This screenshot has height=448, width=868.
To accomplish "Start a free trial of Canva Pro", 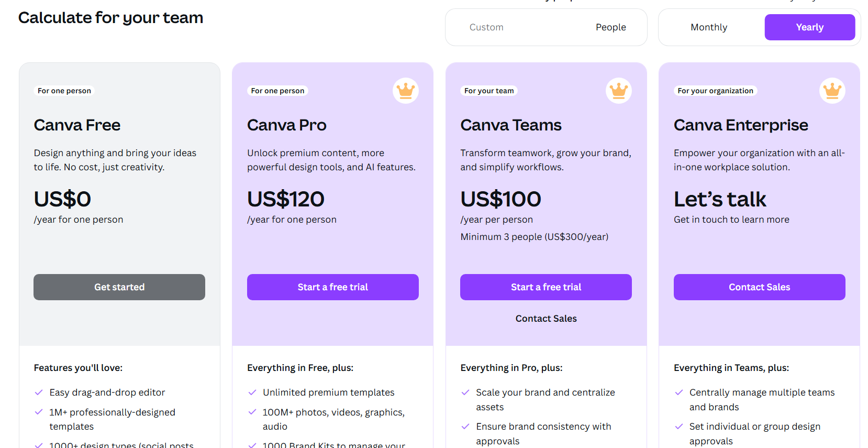I will tap(332, 287).
